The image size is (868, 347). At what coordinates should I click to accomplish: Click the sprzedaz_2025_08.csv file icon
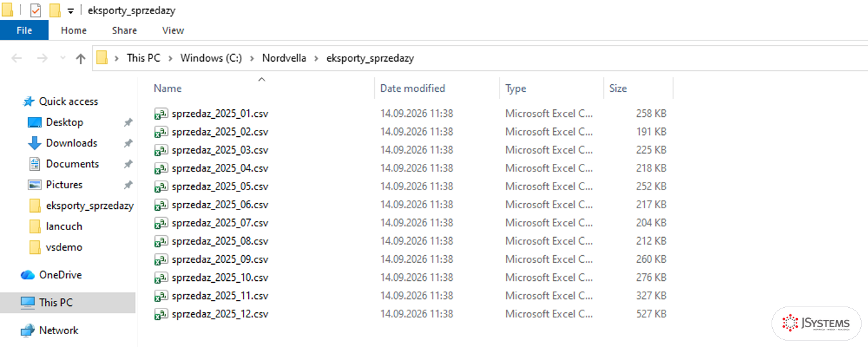[161, 242]
